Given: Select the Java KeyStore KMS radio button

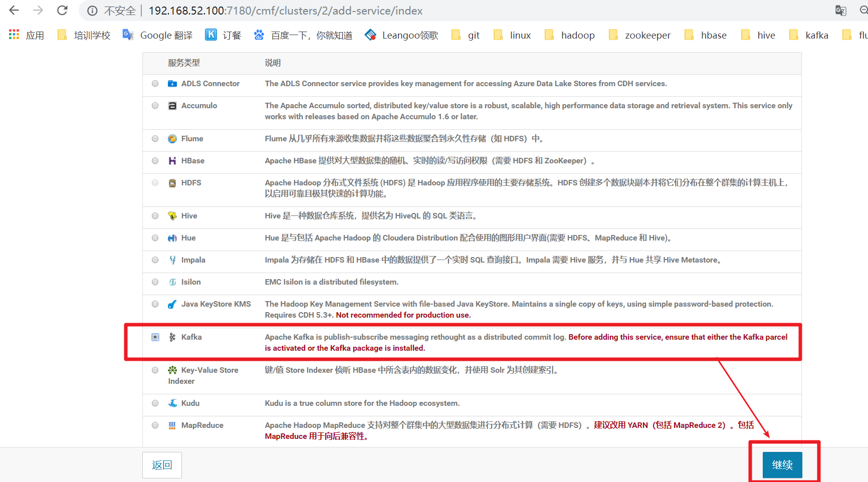Looking at the screenshot, I should tap(155, 304).
